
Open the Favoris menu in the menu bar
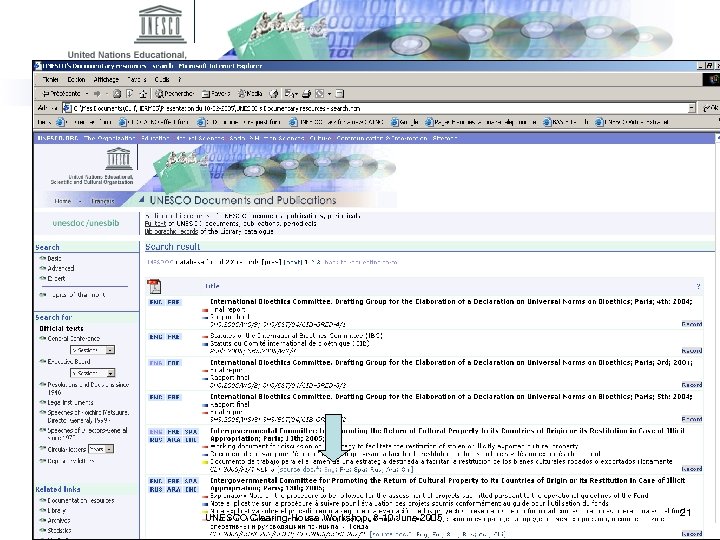pos(136,79)
